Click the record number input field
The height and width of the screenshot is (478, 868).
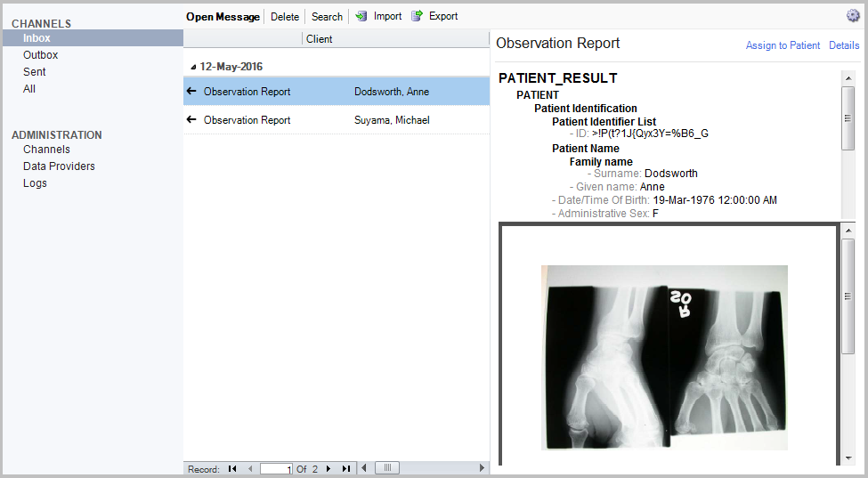[276, 468]
